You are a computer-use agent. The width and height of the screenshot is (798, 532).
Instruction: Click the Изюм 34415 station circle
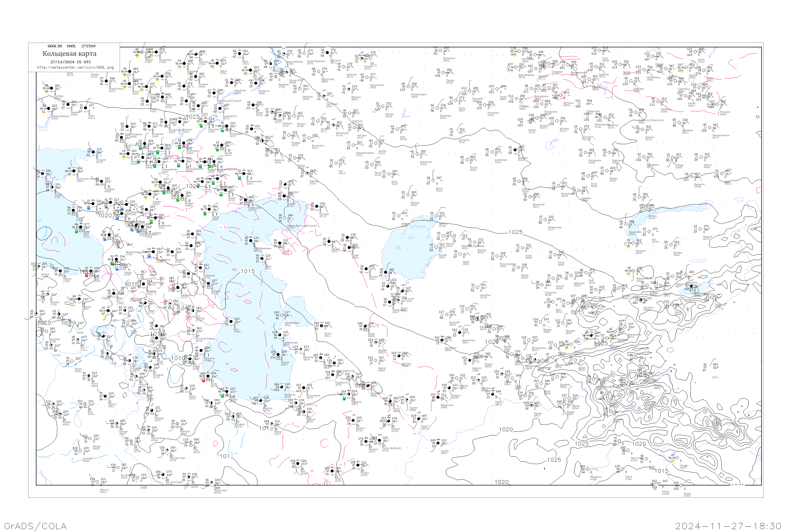pos(85,108)
